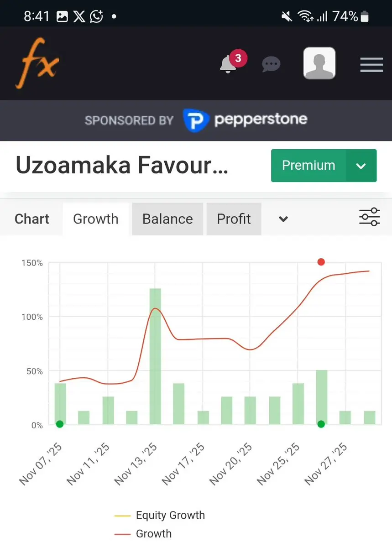Click the tallest green bar near Nov 13
Image resolution: width=392 pixels, height=547 pixels.
(155, 356)
